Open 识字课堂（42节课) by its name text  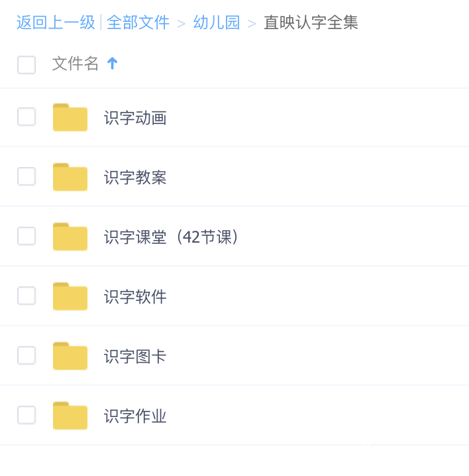tap(171, 237)
